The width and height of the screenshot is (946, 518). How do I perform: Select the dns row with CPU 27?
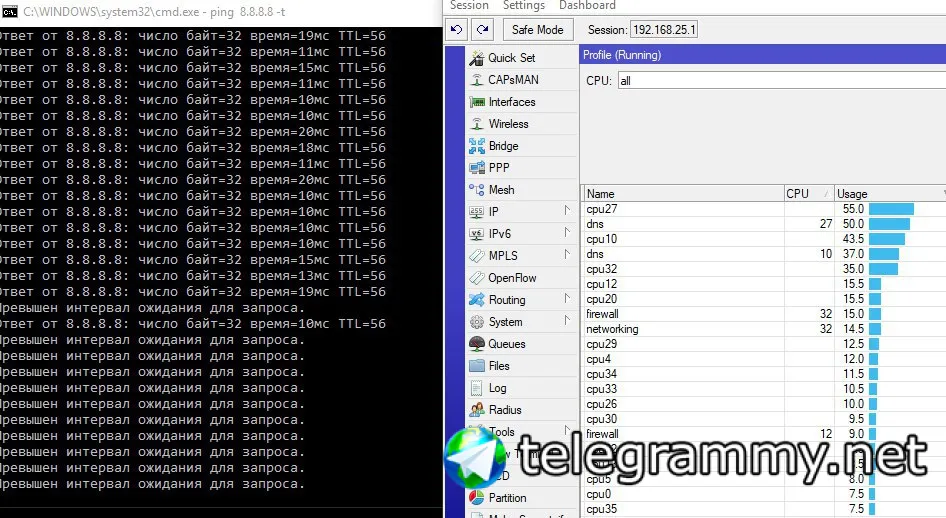point(765,224)
